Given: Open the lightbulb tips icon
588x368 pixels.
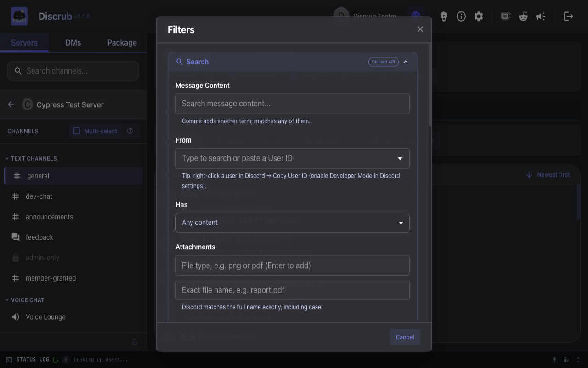Looking at the screenshot, I should pyautogui.click(x=443, y=17).
